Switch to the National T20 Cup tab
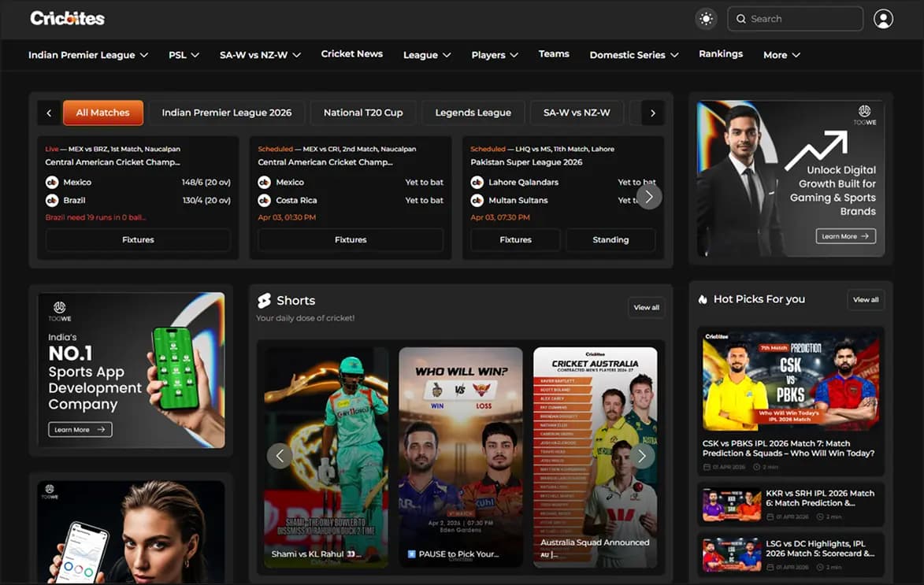Viewport: 924px width, 585px height. pos(362,113)
